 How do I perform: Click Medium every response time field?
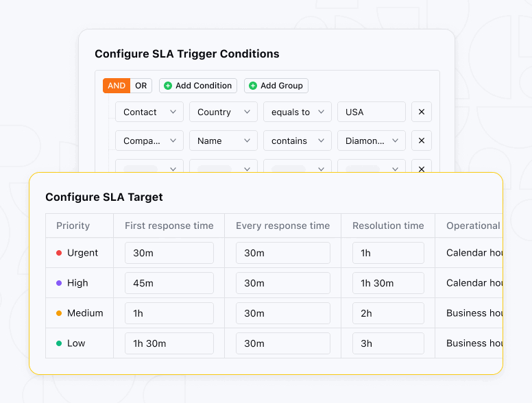click(x=282, y=313)
